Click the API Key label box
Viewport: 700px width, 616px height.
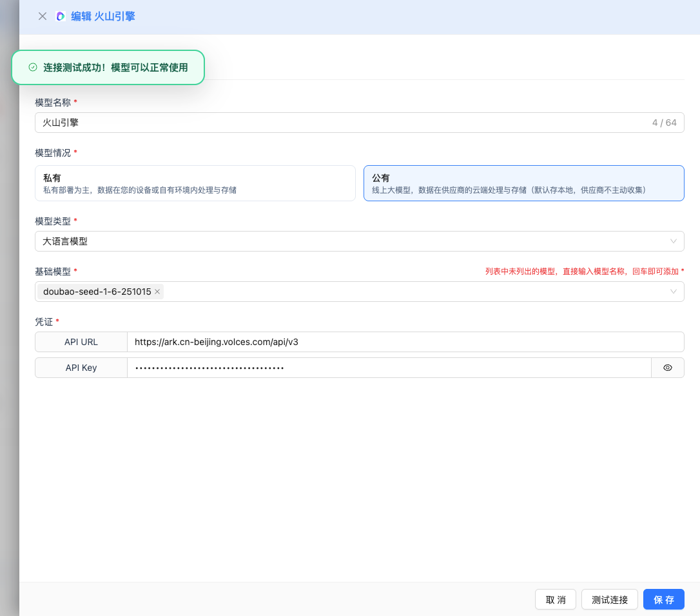pos(81,368)
